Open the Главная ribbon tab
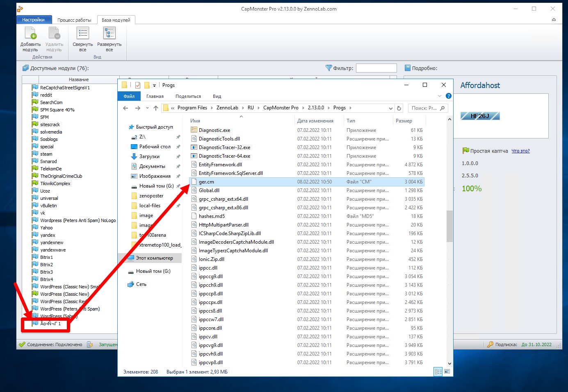The height and width of the screenshot is (392, 568). (155, 96)
